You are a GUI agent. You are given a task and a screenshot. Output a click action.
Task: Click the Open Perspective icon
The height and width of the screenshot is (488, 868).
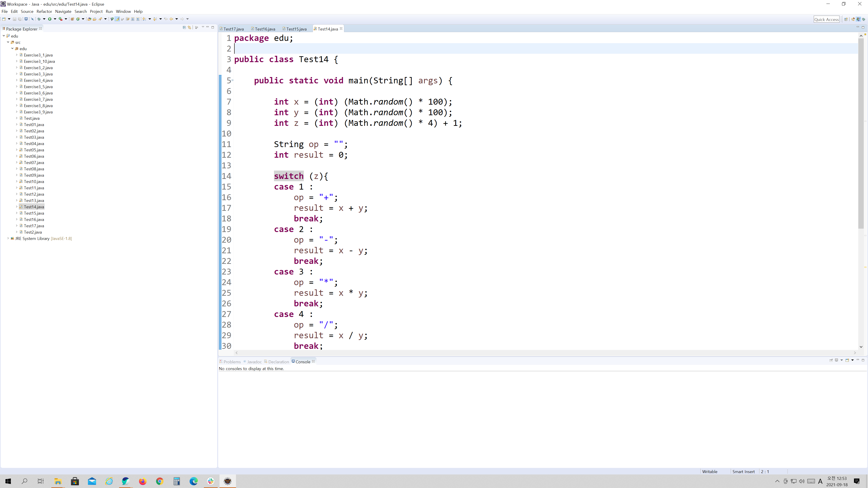(846, 19)
